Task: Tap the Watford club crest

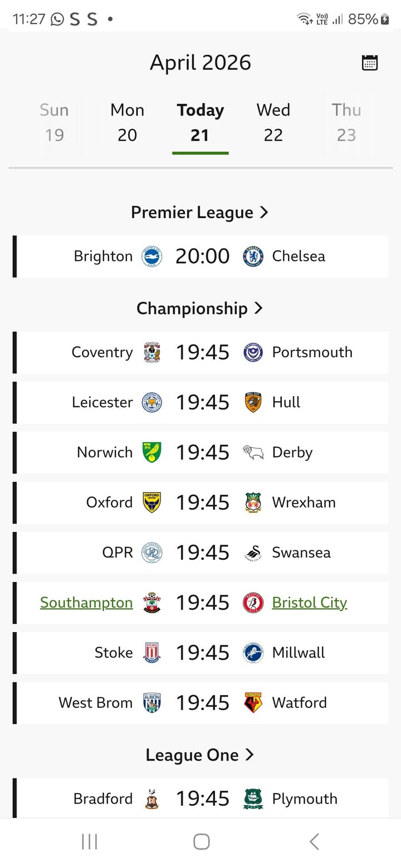Action: pos(253,703)
